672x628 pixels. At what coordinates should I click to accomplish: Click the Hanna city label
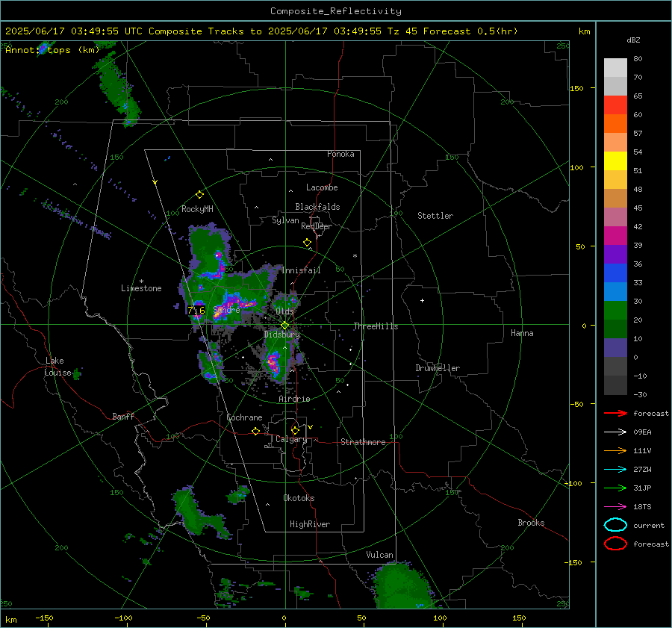pos(522,333)
